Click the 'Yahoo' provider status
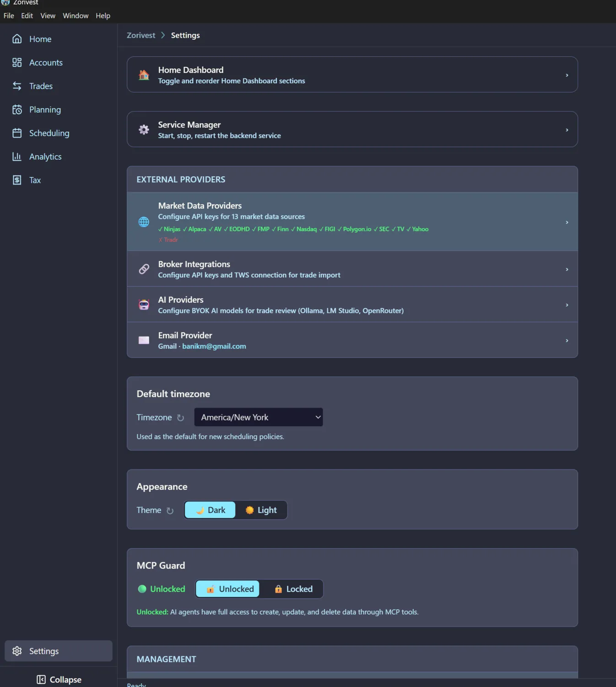The width and height of the screenshot is (616, 687). [417, 229]
